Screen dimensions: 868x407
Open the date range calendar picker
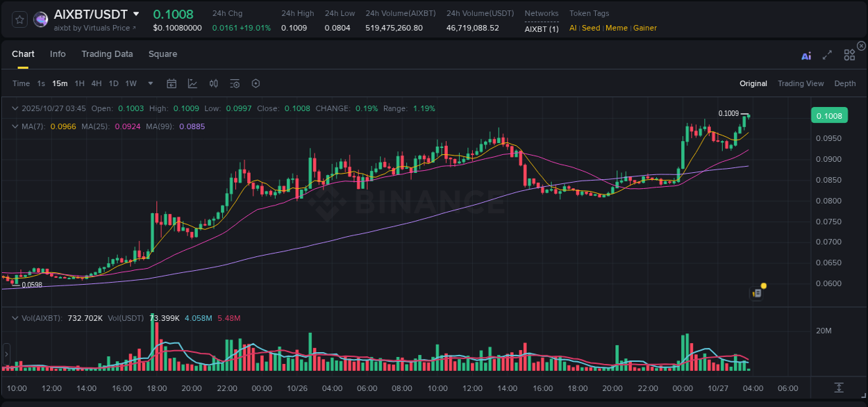[172, 83]
